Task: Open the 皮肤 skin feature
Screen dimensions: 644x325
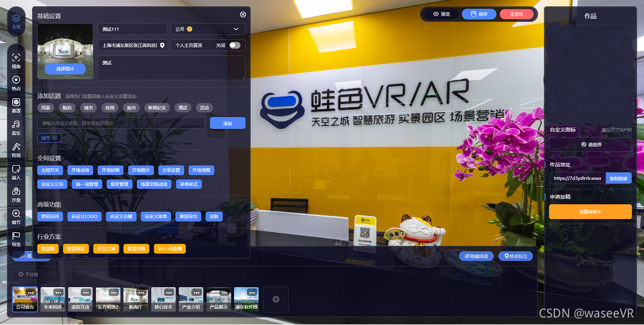Action: click(x=214, y=216)
